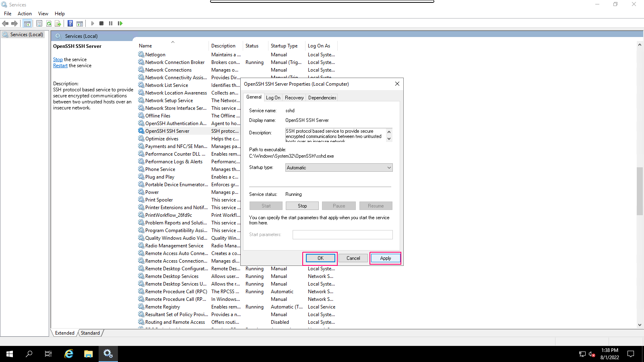
Task: Click the services list vertical scrollbar thumb
Action: 640,191
